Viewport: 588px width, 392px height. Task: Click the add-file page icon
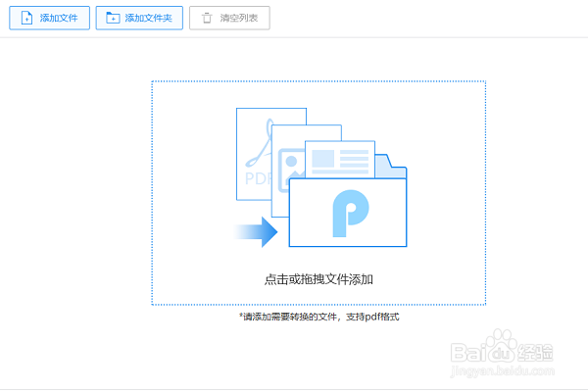click(26, 18)
